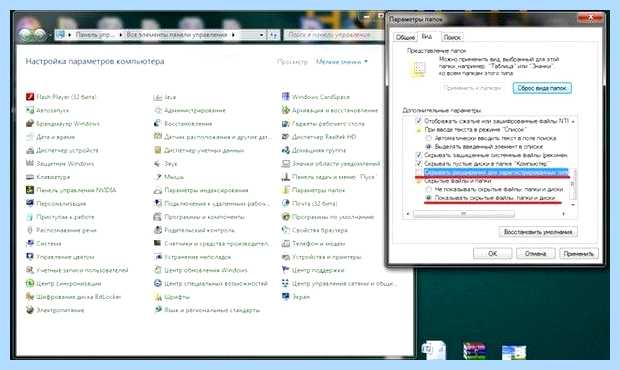Image resolution: width=620 pixels, height=370 pixels.
Task: Open 'Архивация и восстановление' item
Action: tap(330, 110)
